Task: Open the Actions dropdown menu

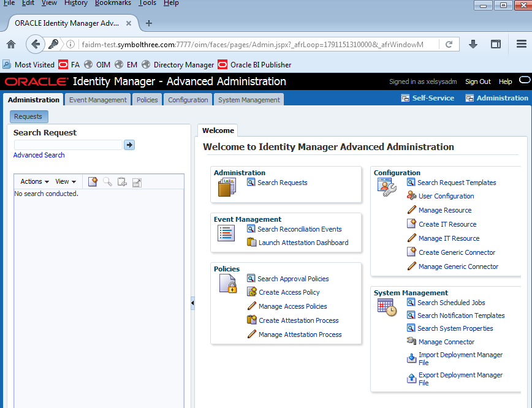Action: tap(35, 181)
